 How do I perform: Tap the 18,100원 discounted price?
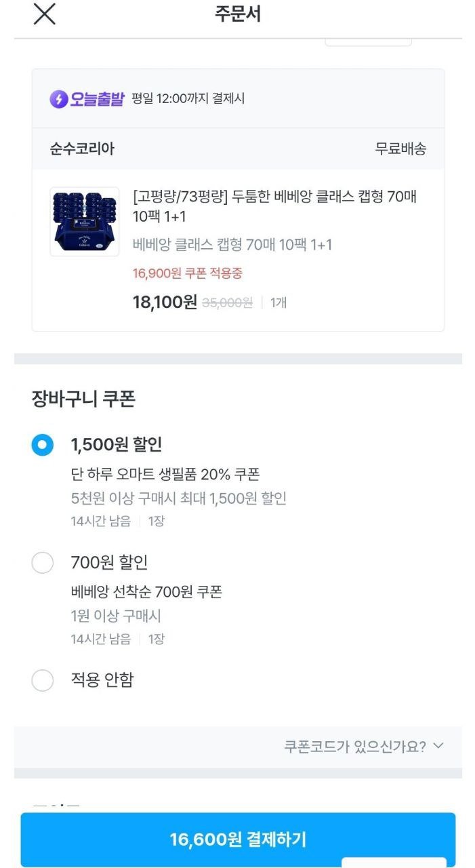click(x=165, y=302)
